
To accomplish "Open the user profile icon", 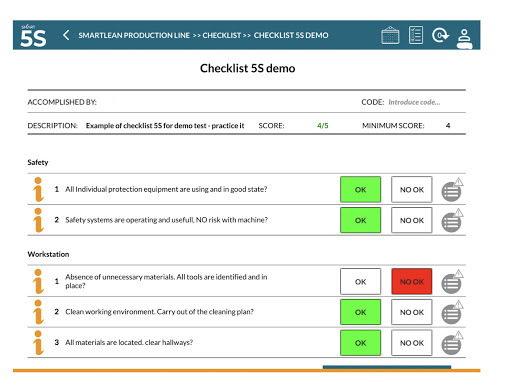I will pyautogui.click(x=464, y=39).
